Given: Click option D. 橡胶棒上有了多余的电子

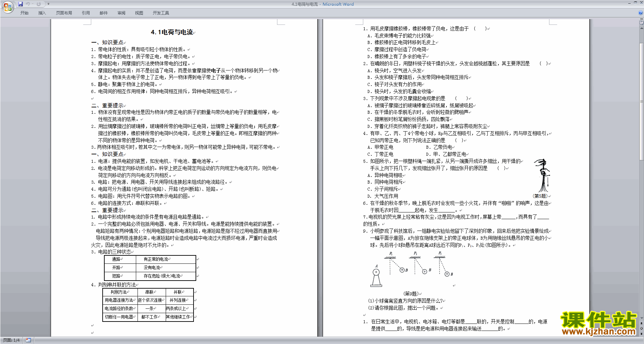Looking at the screenshot, I should pyautogui.click(x=397, y=56).
